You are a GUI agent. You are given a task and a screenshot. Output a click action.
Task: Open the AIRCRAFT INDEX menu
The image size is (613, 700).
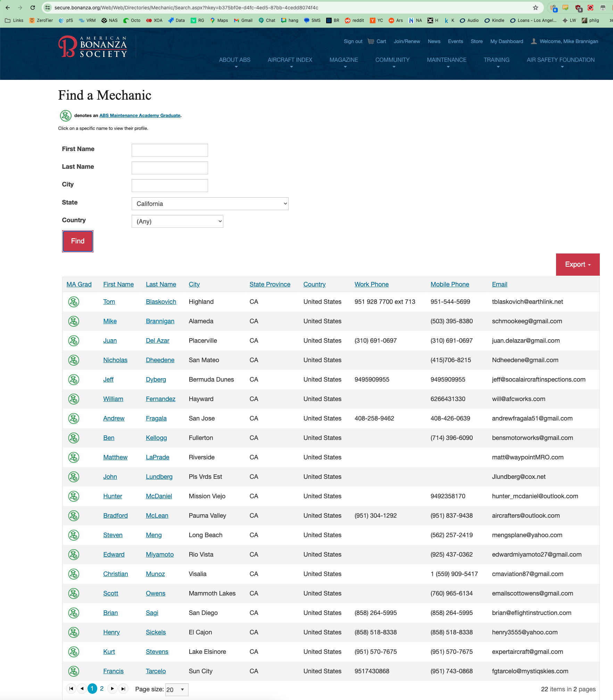[x=290, y=60]
